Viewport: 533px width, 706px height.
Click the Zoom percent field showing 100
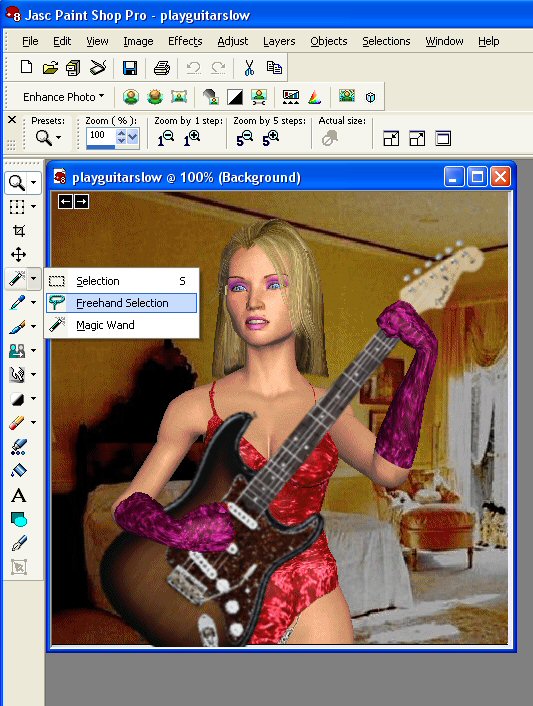pyautogui.click(x=101, y=135)
